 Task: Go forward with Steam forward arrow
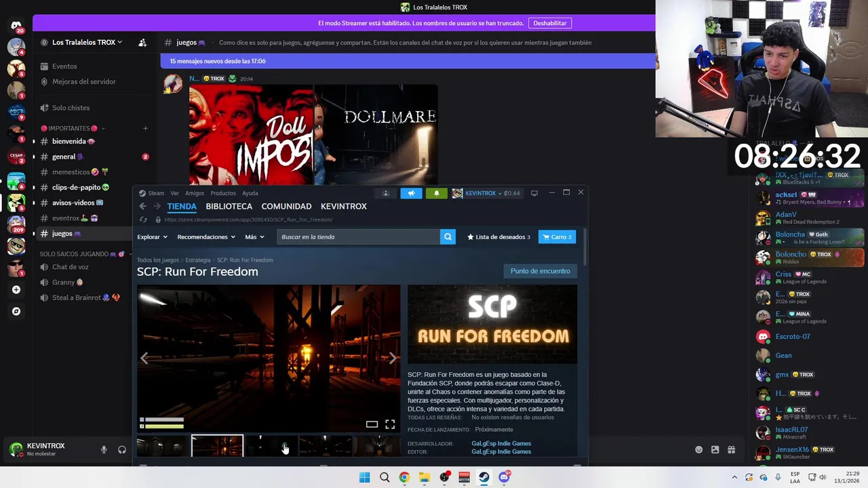click(x=157, y=206)
